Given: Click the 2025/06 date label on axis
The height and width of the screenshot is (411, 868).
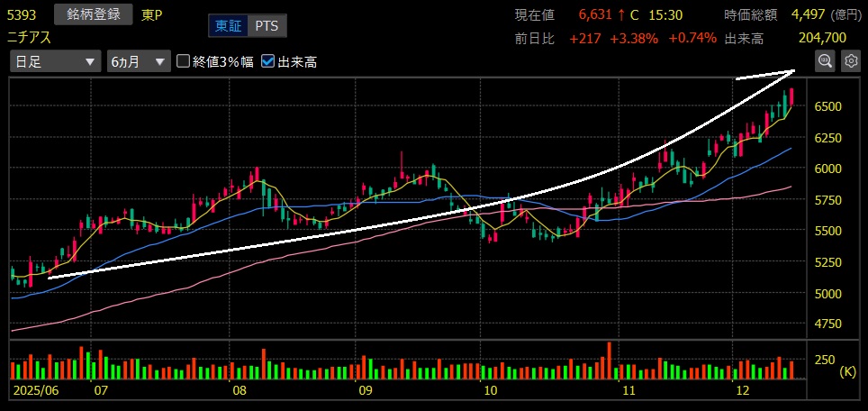Looking at the screenshot, I should 35,392.
